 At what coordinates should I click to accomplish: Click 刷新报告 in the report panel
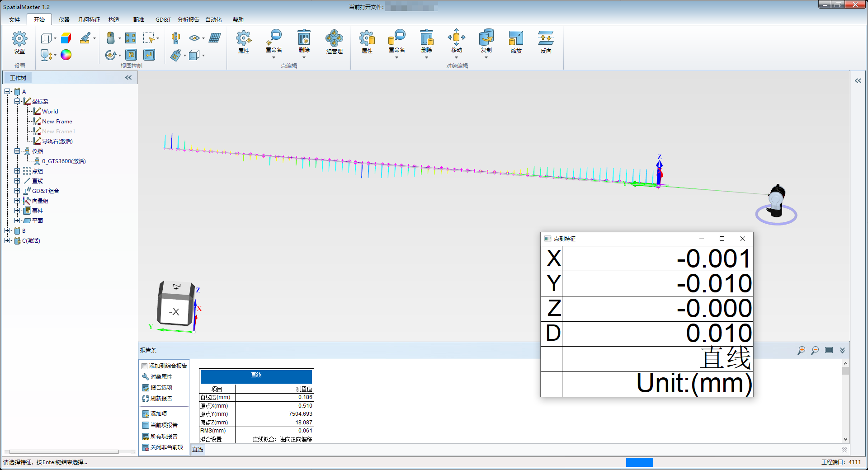coord(161,399)
